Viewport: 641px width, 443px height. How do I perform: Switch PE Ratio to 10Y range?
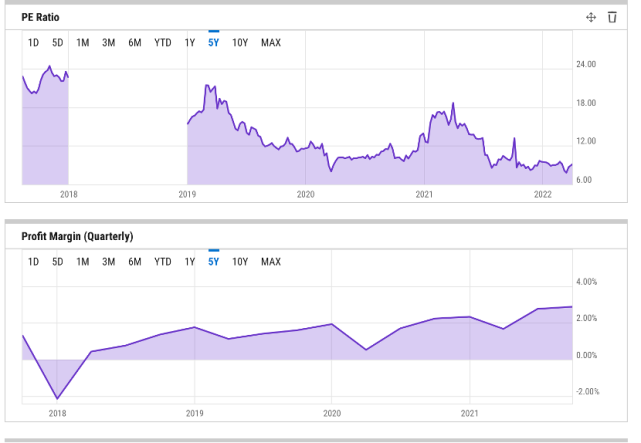(240, 43)
